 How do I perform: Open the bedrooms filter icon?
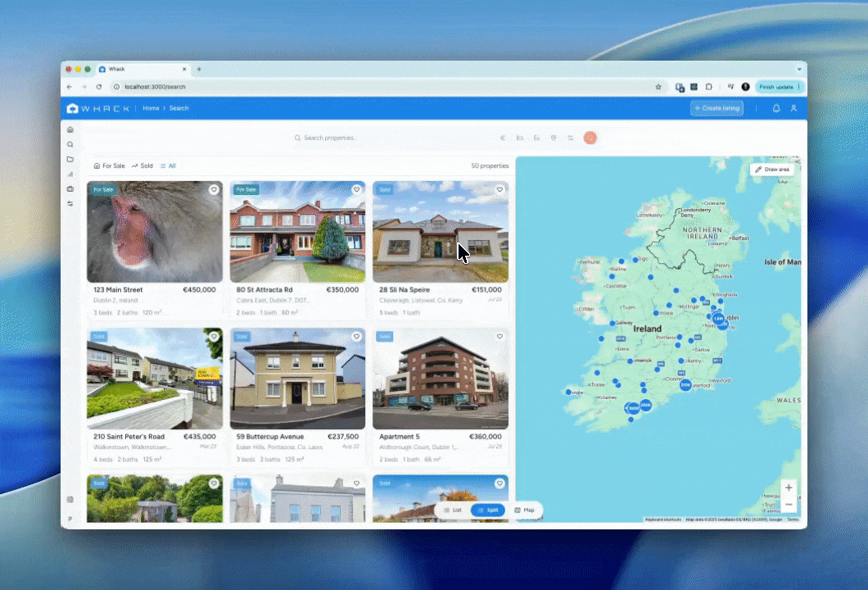pyautogui.click(x=520, y=138)
